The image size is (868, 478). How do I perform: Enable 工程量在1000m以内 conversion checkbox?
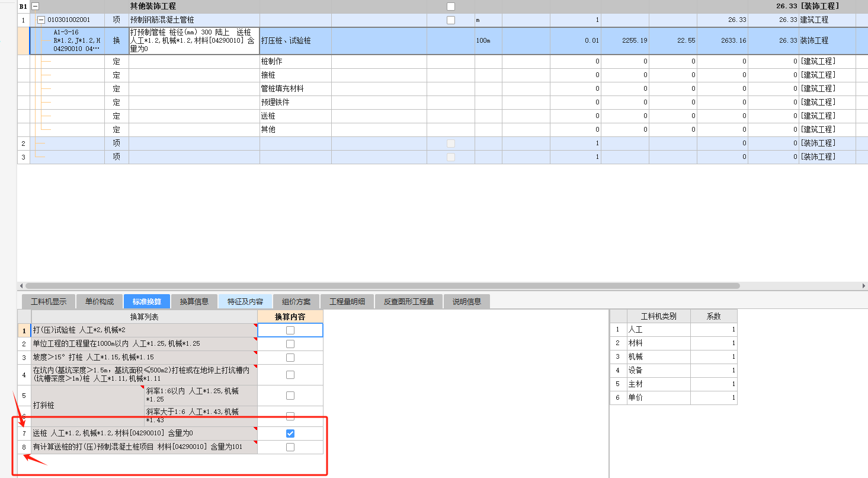tap(290, 344)
